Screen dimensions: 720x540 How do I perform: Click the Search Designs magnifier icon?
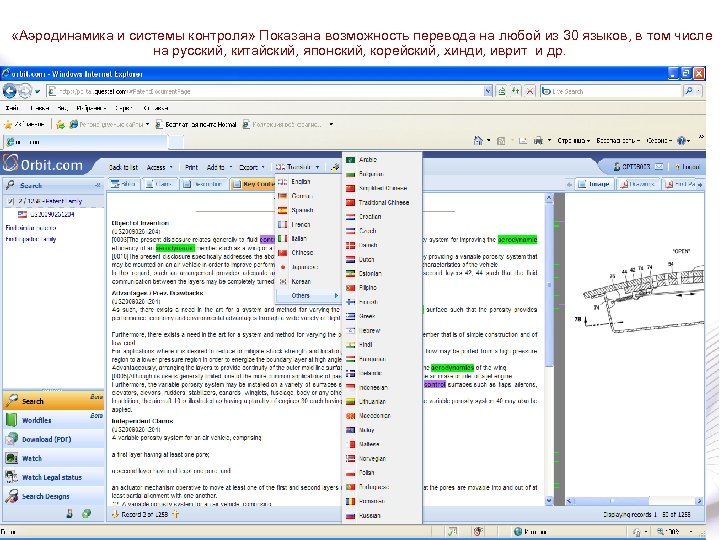(x=11, y=496)
